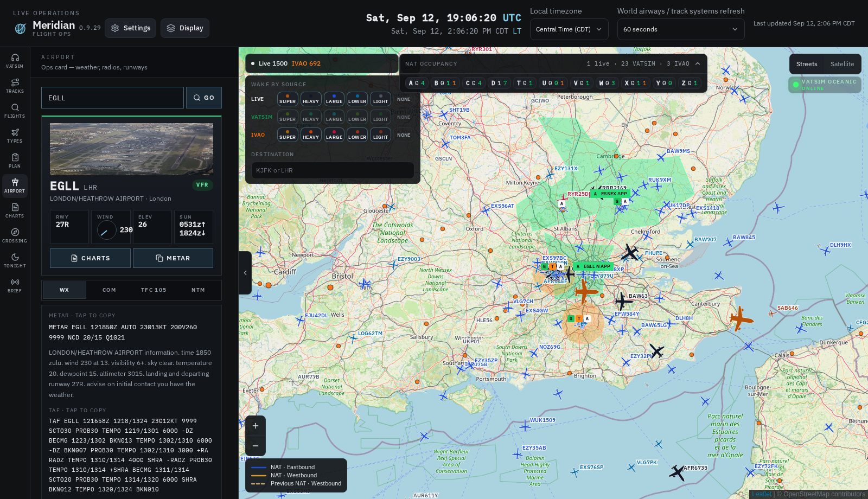Toggle IVAO source HEAVY wake filter
Image resolution: width=868 pixels, height=499 pixels.
coord(311,135)
